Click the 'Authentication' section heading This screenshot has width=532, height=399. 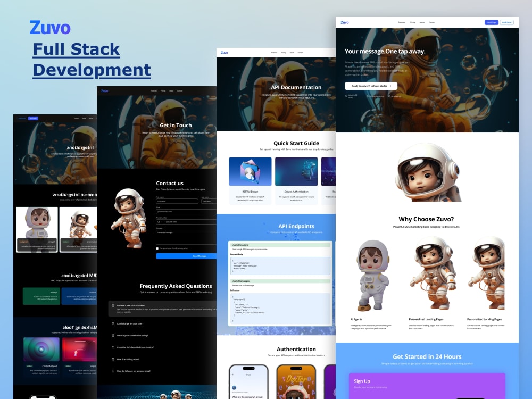click(296, 349)
